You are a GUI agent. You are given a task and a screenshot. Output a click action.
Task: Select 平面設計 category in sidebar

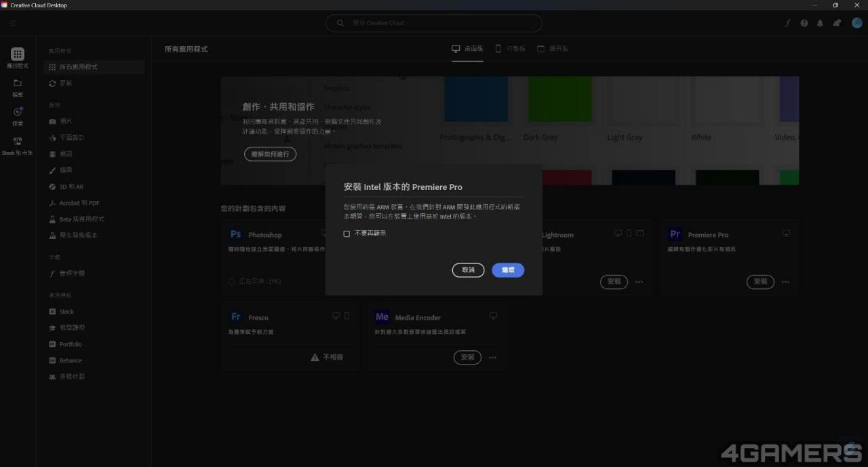click(94, 138)
